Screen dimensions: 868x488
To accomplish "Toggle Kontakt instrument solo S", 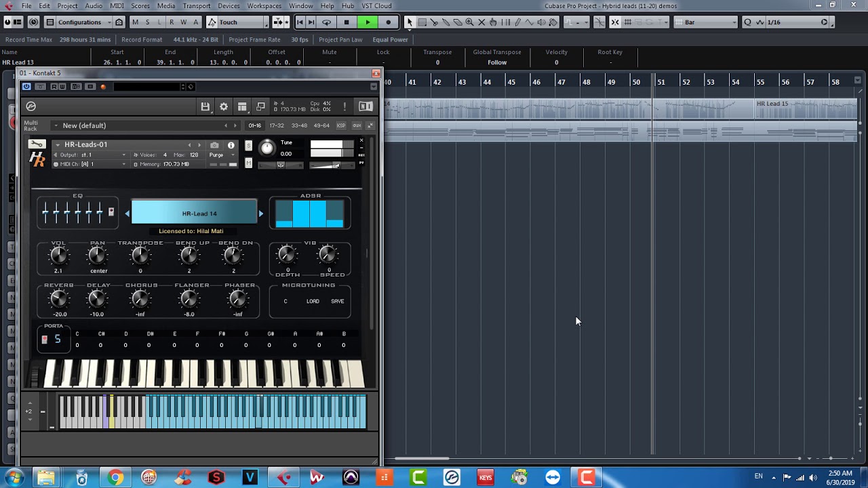I will point(248,146).
